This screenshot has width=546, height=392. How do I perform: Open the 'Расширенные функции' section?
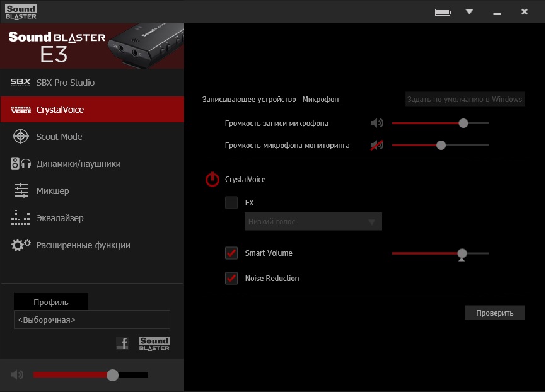[92, 245]
